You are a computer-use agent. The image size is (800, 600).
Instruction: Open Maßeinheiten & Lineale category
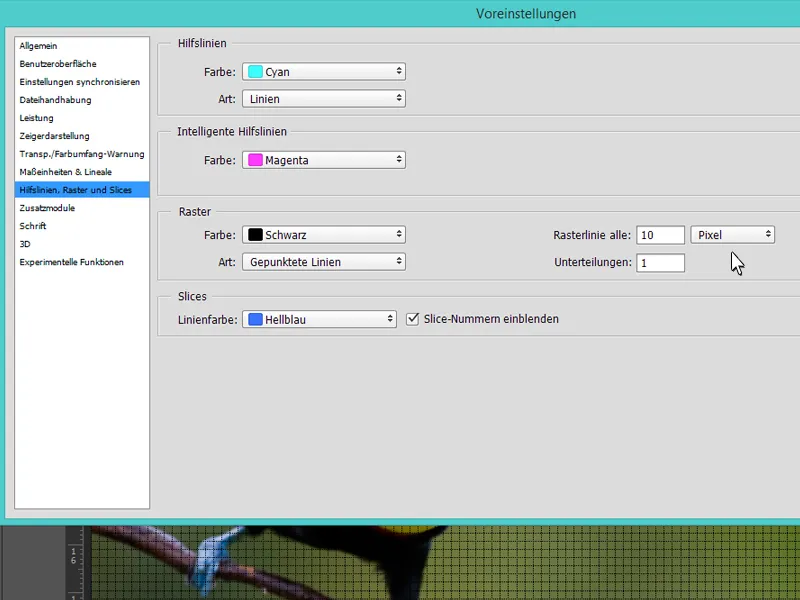pos(65,172)
